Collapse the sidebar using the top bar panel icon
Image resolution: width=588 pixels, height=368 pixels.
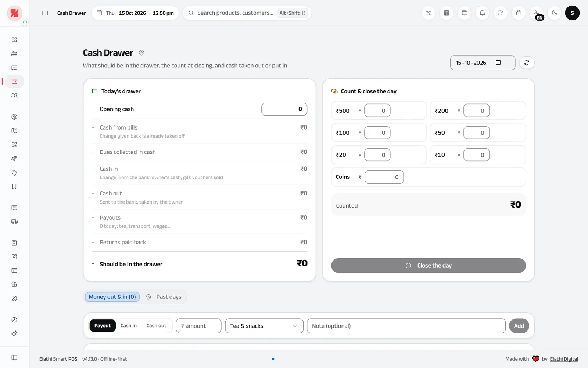(x=45, y=13)
